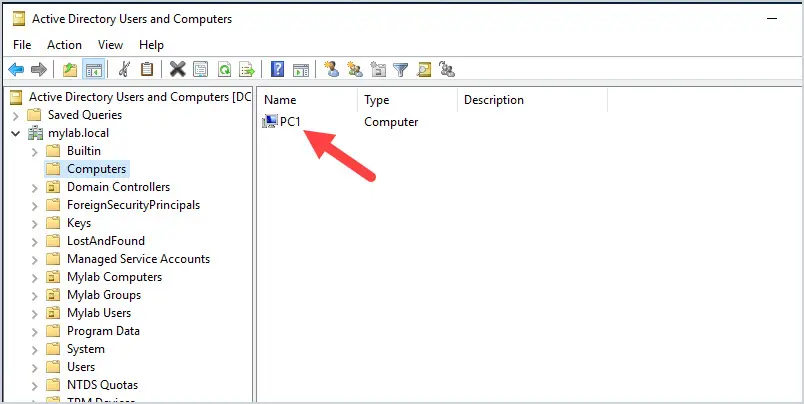This screenshot has height=404, width=804.
Task: Click the Export List toolbar icon
Action: [248, 69]
